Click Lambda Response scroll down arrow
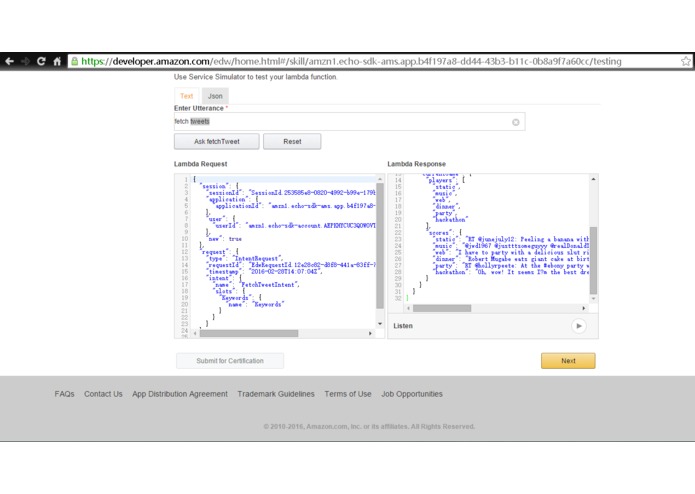This screenshot has height=494, width=695. [593, 299]
